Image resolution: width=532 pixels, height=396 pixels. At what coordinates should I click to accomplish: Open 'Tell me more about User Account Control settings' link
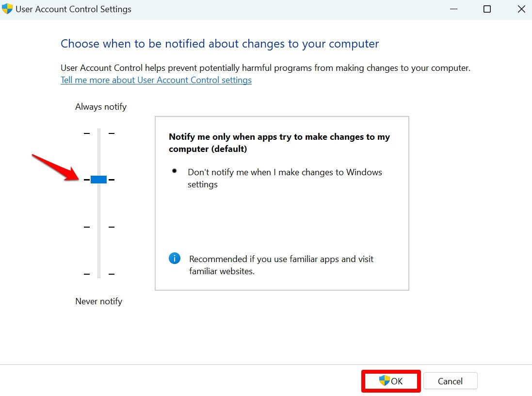click(156, 80)
